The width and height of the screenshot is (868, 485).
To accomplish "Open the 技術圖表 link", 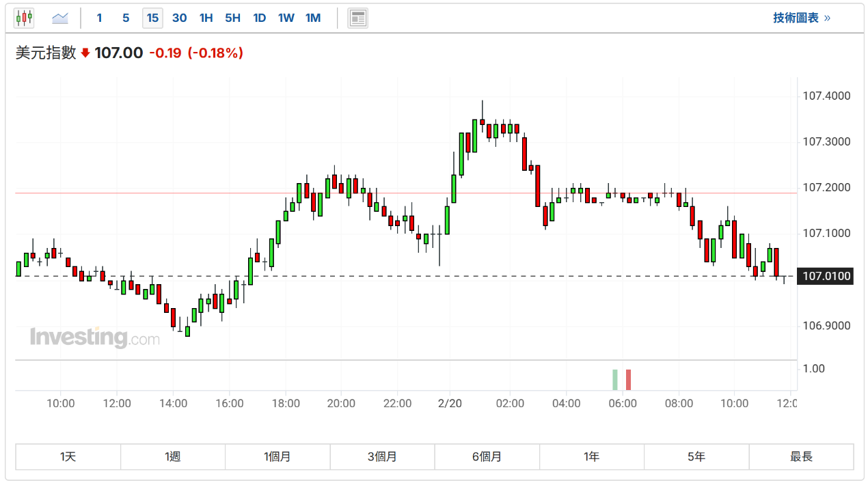I will click(801, 18).
